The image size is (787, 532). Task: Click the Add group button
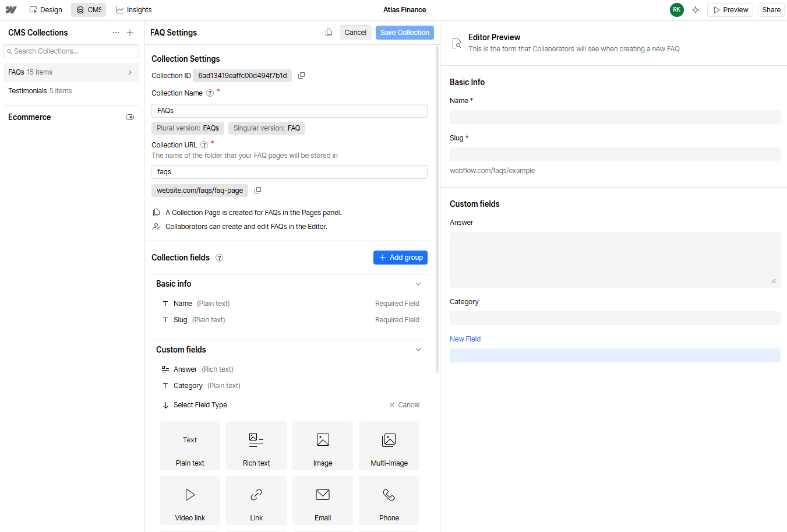pos(400,258)
